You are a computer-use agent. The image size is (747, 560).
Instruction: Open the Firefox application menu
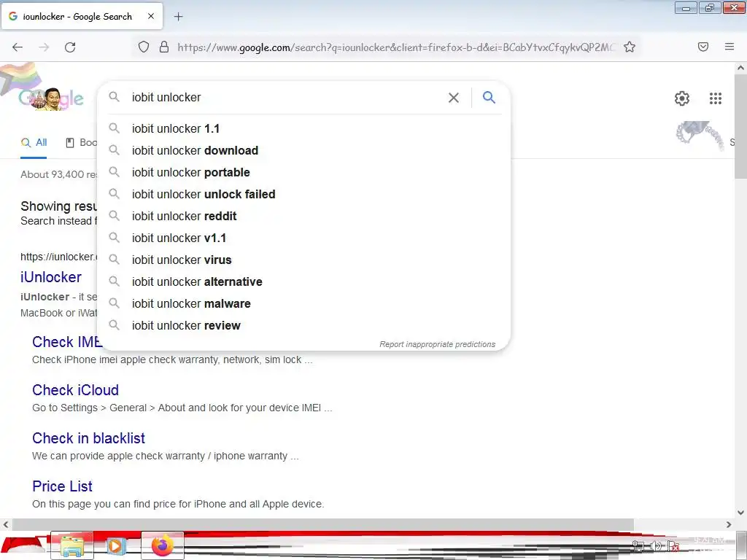pos(729,47)
